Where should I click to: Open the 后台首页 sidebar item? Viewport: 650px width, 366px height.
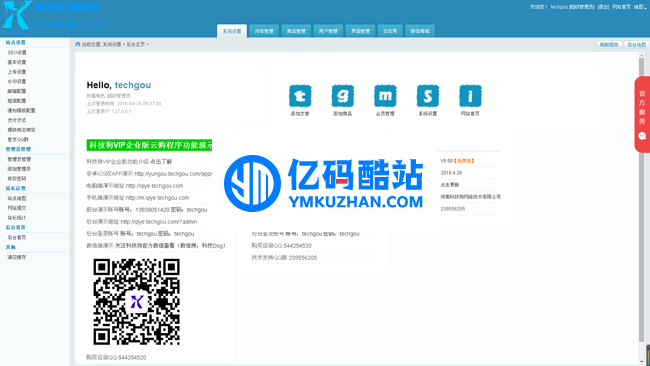click(x=17, y=238)
